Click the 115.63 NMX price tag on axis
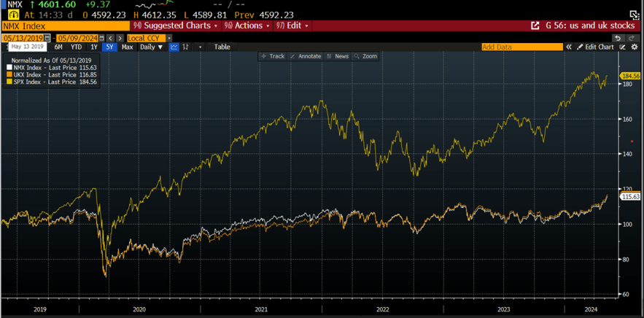This screenshot has width=644, height=318. pyautogui.click(x=632, y=197)
